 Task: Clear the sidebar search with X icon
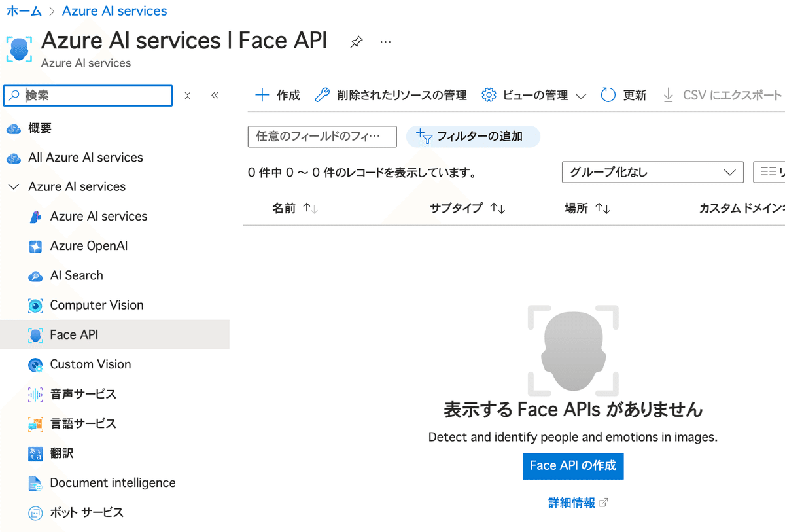[x=188, y=96]
